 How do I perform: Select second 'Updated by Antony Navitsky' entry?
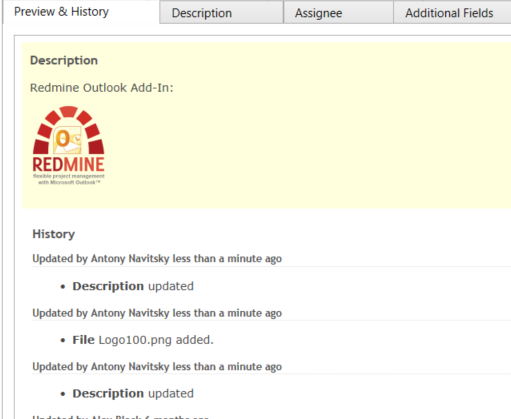click(157, 313)
